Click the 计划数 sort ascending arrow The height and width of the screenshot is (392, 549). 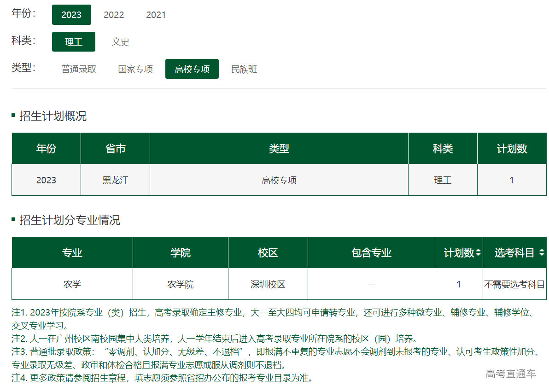coord(478,250)
